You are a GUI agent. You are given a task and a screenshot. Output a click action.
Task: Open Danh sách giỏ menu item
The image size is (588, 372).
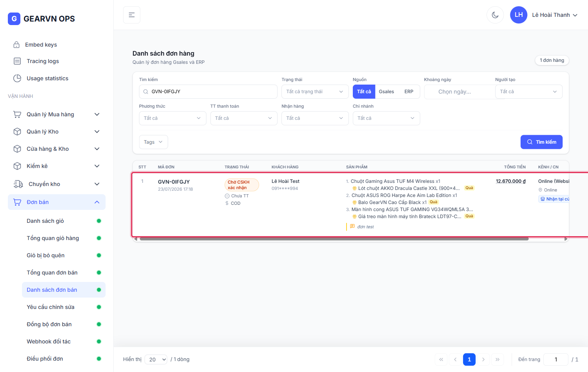64,221
